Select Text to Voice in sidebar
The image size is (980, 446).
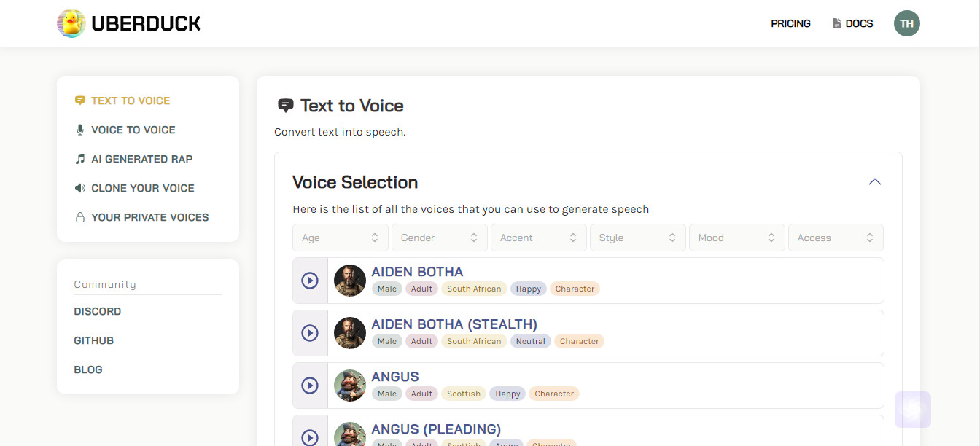click(131, 101)
